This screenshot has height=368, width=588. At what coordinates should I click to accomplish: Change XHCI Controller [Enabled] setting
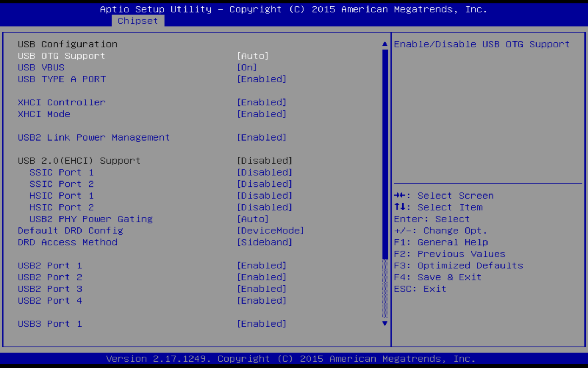tap(261, 102)
